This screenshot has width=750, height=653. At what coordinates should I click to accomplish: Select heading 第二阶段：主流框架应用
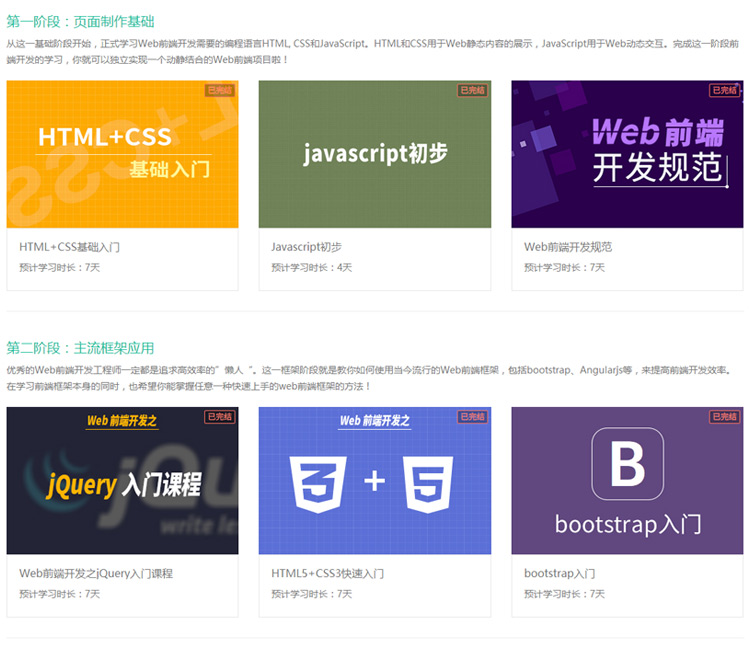click(x=80, y=348)
